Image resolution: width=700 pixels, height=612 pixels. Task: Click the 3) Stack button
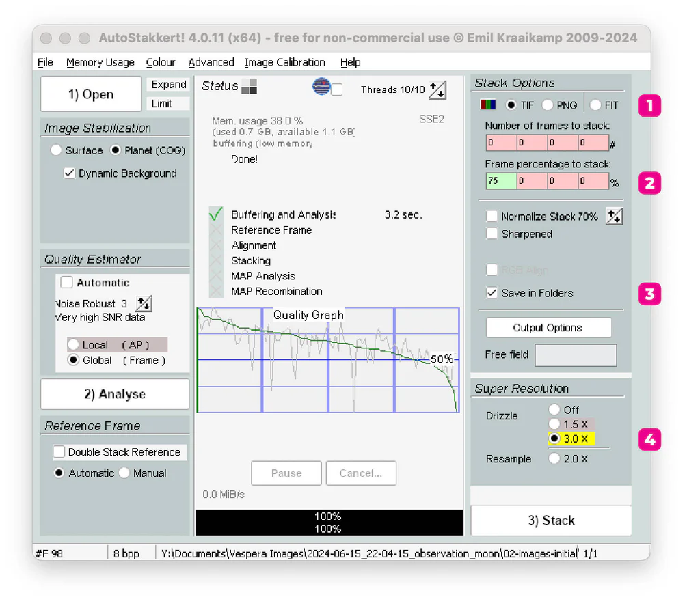(x=552, y=520)
